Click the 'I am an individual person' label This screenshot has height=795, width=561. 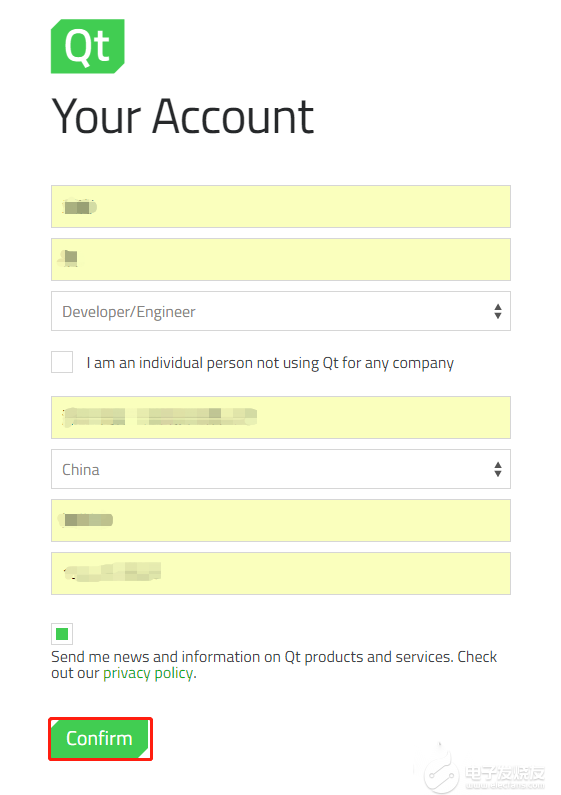(270, 363)
